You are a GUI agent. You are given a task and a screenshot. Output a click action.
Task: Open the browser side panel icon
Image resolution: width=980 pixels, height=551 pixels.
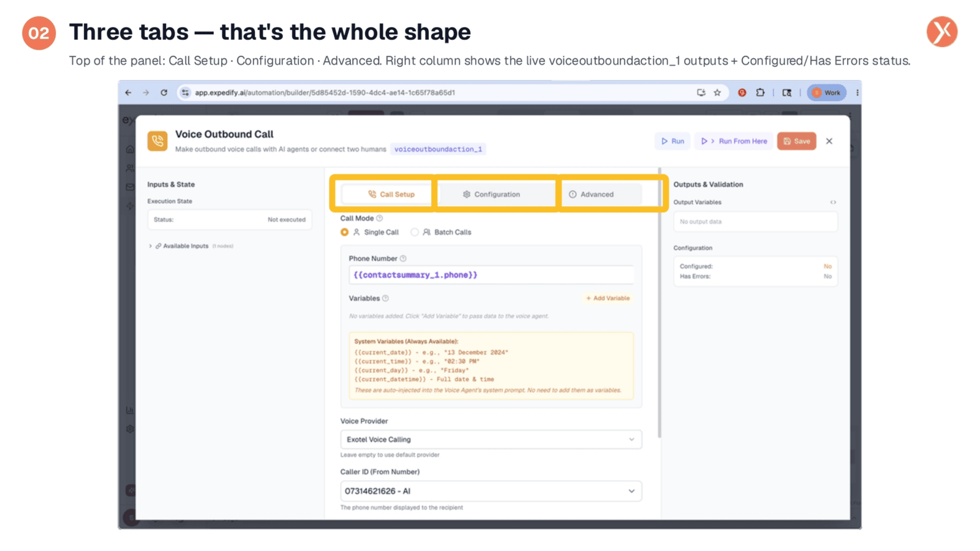pos(787,92)
